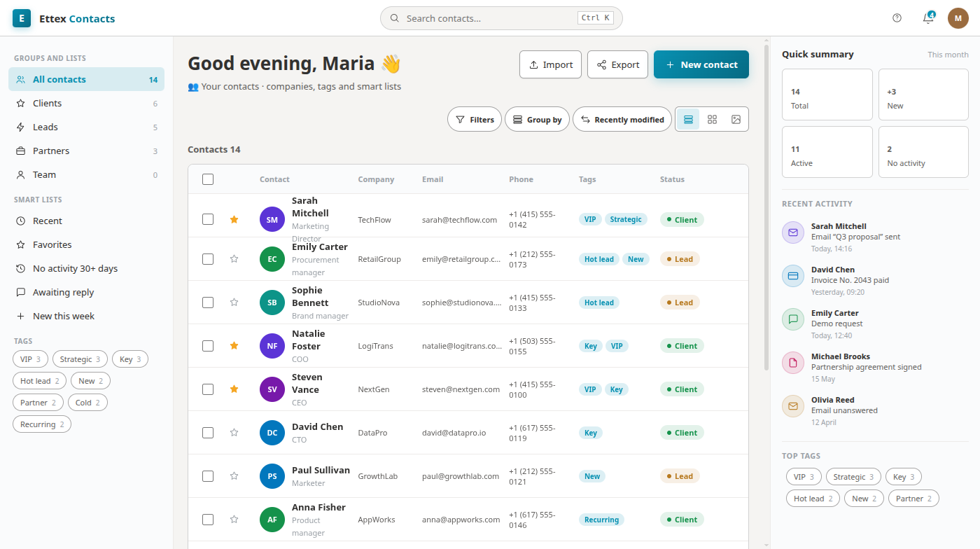
Task: Star Emily Carter as favorite
Action: [234, 259]
